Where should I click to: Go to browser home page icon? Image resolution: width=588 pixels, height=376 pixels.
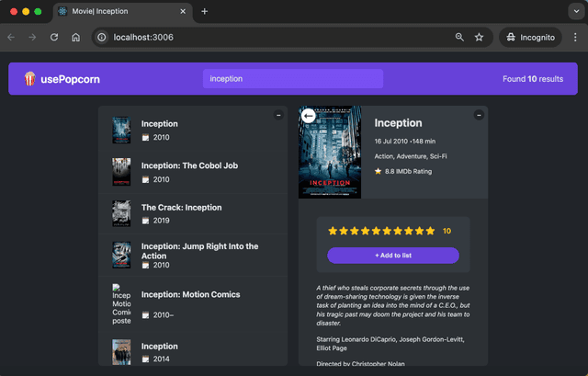(76, 37)
